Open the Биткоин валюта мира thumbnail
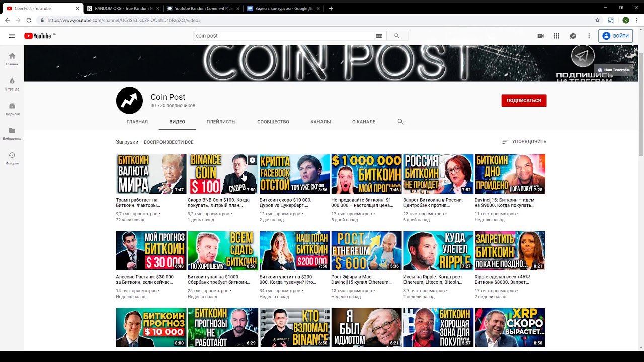 tap(151, 174)
